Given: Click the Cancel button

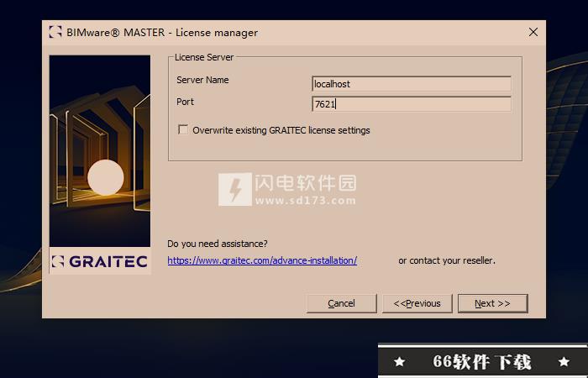Looking at the screenshot, I should pyautogui.click(x=342, y=303).
